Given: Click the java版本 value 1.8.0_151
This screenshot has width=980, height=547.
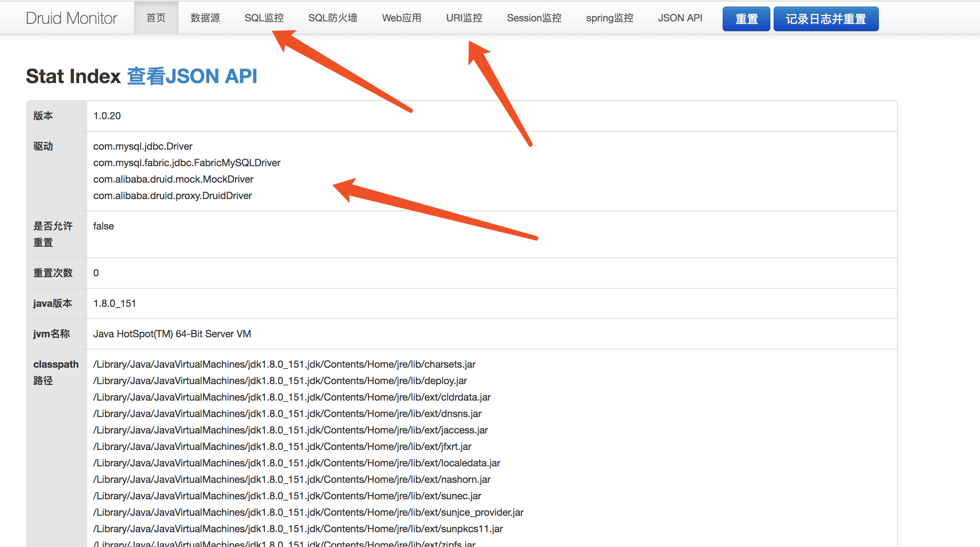Looking at the screenshot, I should (114, 304).
